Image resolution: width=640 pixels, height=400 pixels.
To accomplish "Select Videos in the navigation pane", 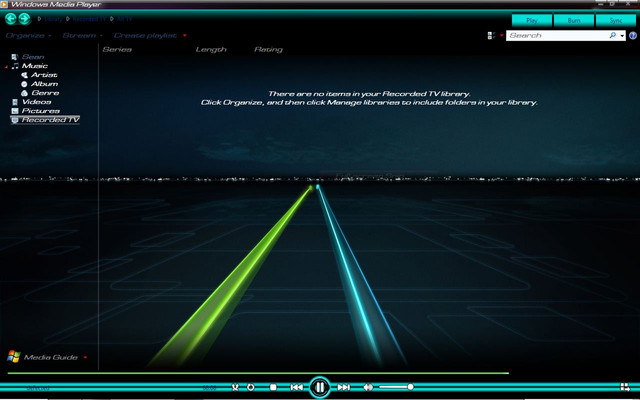I will tap(36, 102).
